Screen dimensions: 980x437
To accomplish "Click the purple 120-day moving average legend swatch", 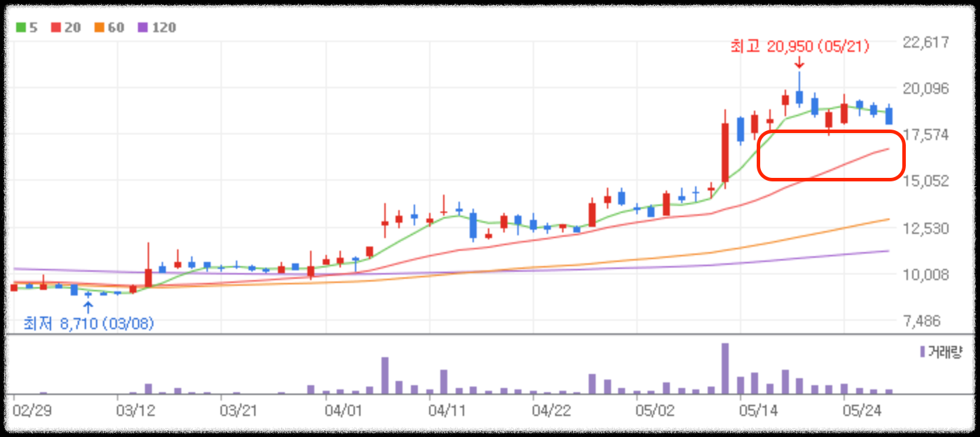I will (x=143, y=28).
